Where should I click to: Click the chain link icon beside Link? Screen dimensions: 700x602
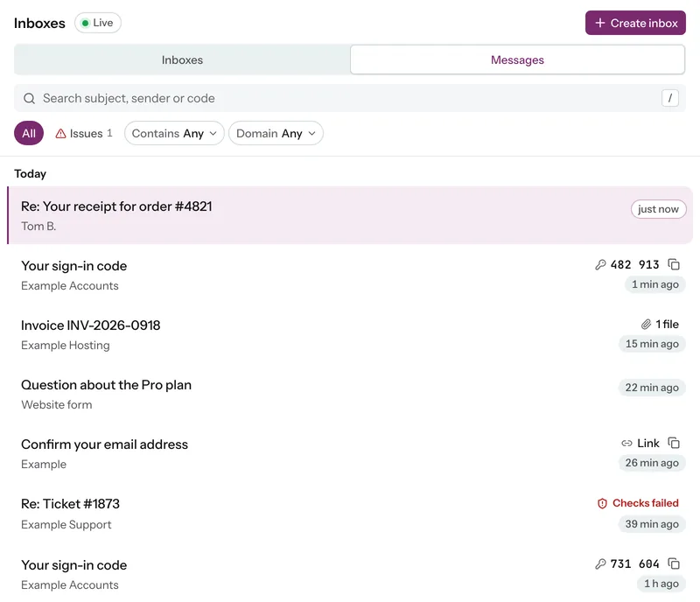(626, 443)
